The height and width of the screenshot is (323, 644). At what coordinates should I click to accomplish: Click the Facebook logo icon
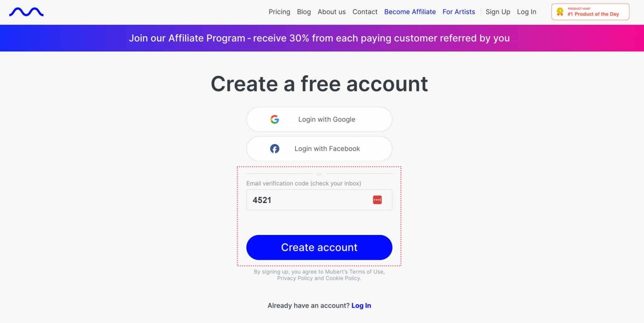[x=275, y=149]
